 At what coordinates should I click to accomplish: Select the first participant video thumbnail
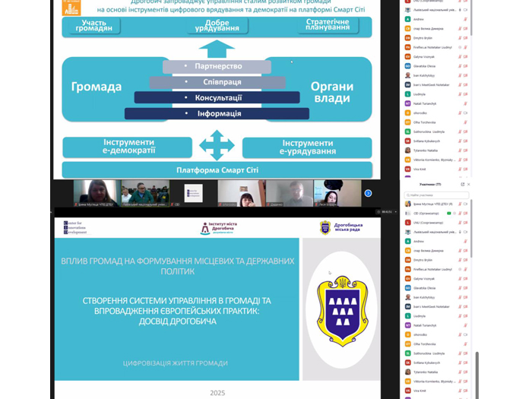coord(96,193)
